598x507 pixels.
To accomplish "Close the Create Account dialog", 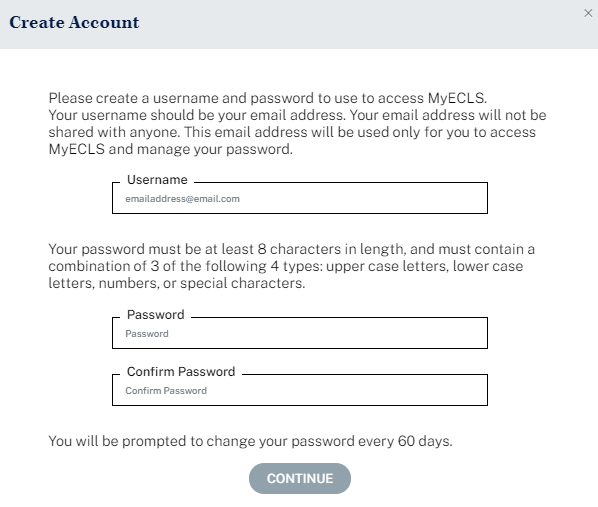I will click(588, 13).
